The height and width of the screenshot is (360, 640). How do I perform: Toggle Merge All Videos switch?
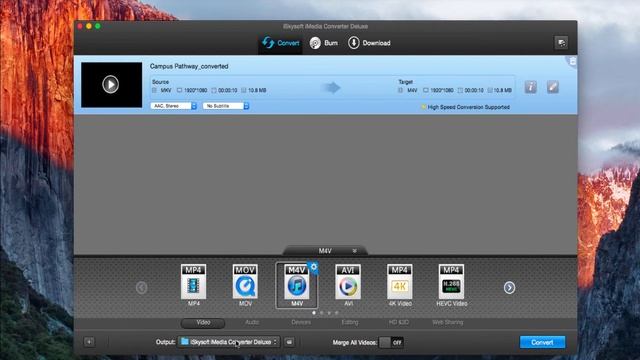[x=391, y=342]
